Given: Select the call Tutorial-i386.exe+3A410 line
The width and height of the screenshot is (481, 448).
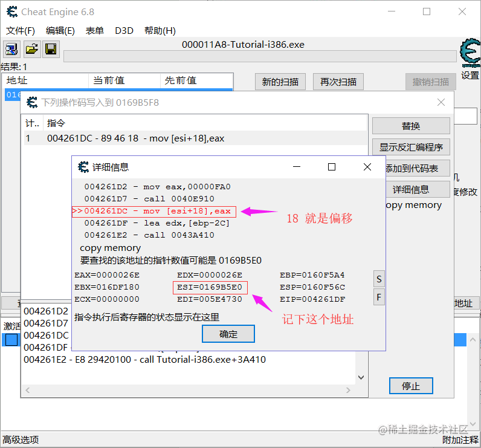Looking at the screenshot, I should 145,359.
